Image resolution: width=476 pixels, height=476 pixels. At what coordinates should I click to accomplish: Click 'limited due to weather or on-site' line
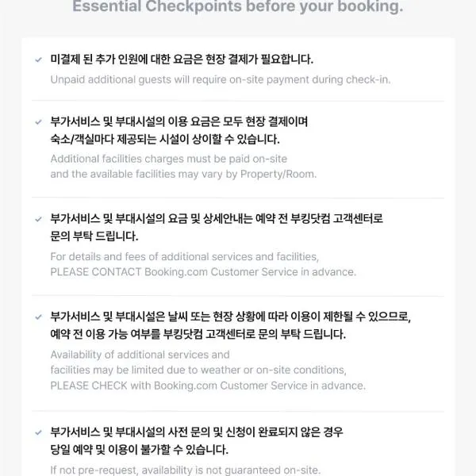click(198, 370)
